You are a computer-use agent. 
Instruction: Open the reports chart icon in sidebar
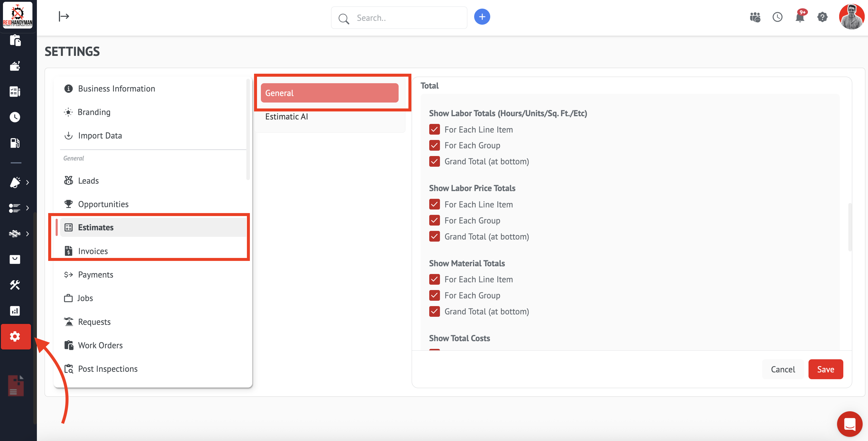(15, 310)
